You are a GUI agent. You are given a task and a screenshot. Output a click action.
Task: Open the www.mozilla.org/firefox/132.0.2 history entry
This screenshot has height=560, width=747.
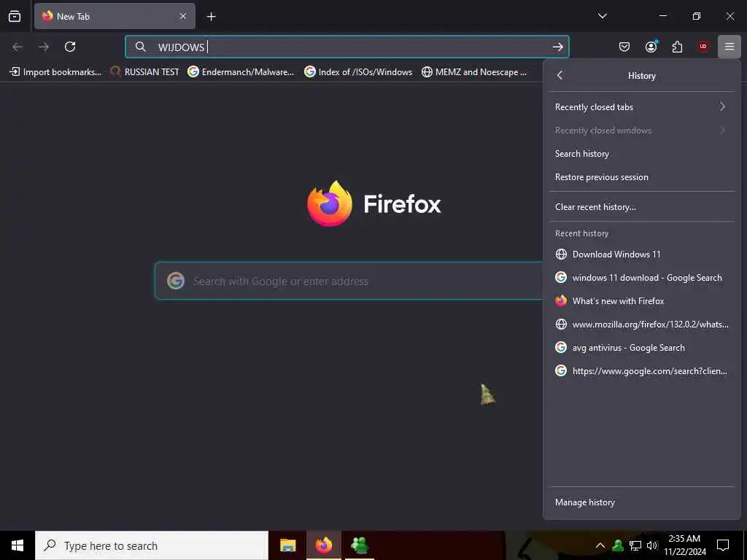(642, 324)
